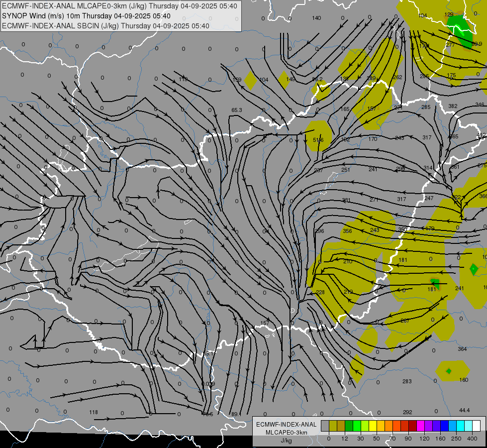The height and width of the screenshot is (448, 487).
Task: Click the cyan legend swatch
Action: (x=461, y=426)
